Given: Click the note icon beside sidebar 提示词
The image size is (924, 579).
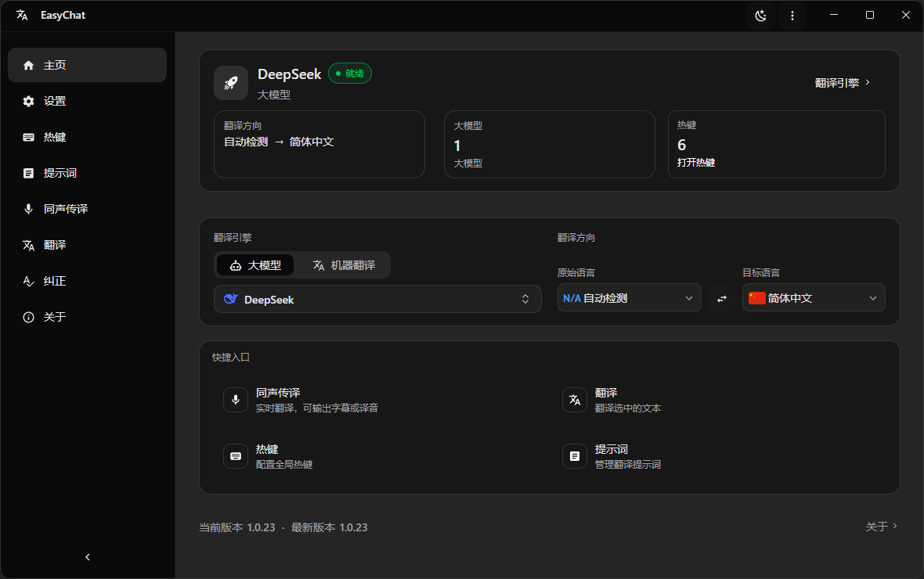Looking at the screenshot, I should click(28, 173).
